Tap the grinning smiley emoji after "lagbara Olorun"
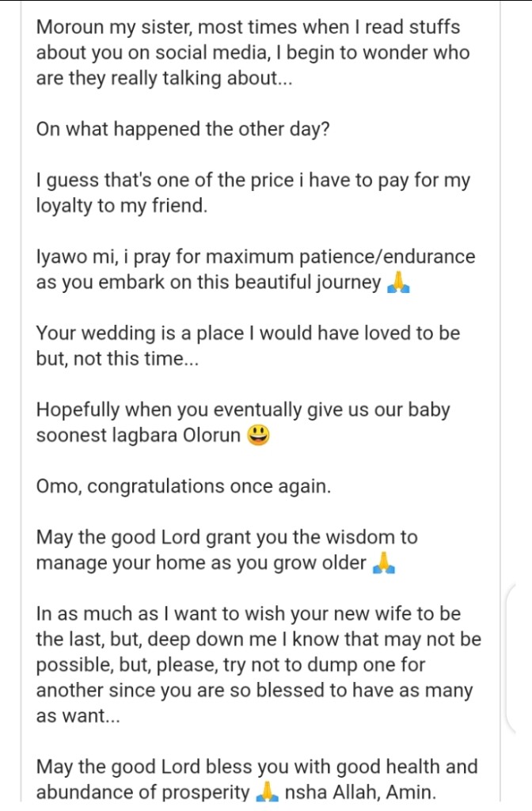Screen dimensions: 532x811 coord(259,435)
